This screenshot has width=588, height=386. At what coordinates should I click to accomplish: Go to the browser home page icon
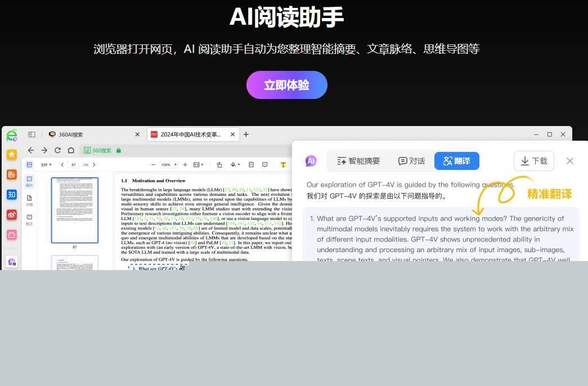click(71, 150)
